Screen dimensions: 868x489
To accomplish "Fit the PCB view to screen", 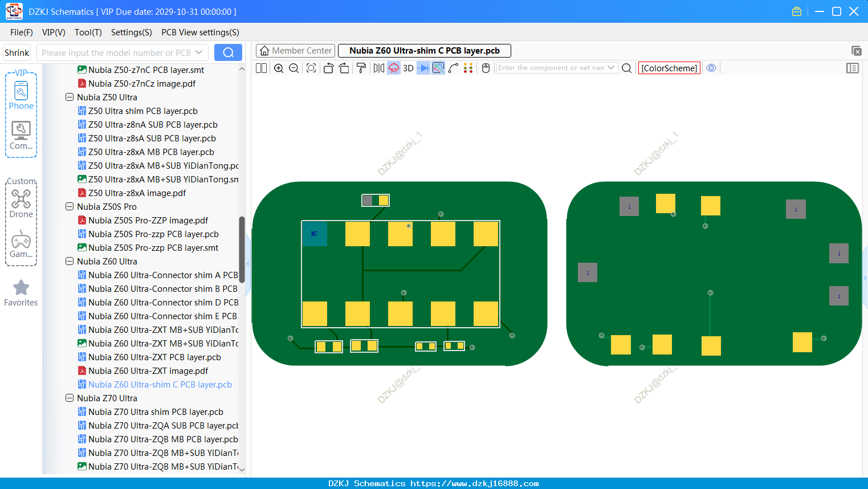I will [x=311, y=68].
